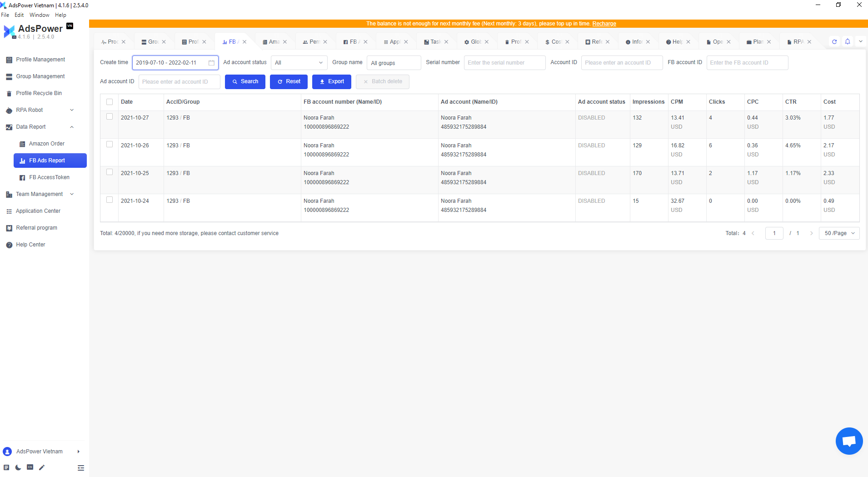The height and width of the screenshot is (477, 868).
Task: Select the checkbox for the 2021-10-25 row
Action: [x=110, y=172]
